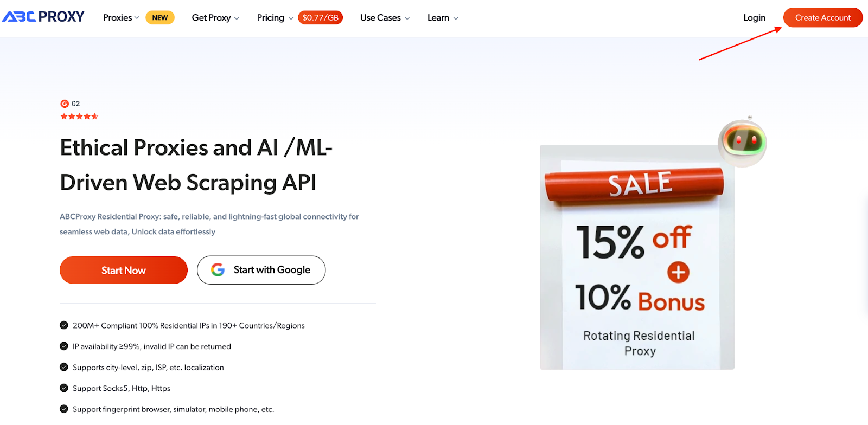Click checkmark beside Support Socks5 line
This screenshot has width=868, height=425.
pyautogui.click(x=64, y=388)
